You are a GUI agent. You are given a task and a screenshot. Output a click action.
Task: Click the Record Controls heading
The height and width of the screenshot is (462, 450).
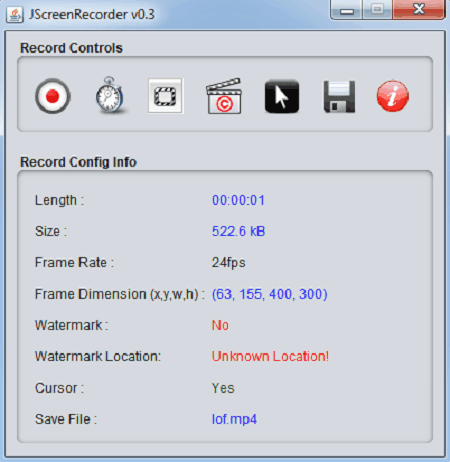71,48
